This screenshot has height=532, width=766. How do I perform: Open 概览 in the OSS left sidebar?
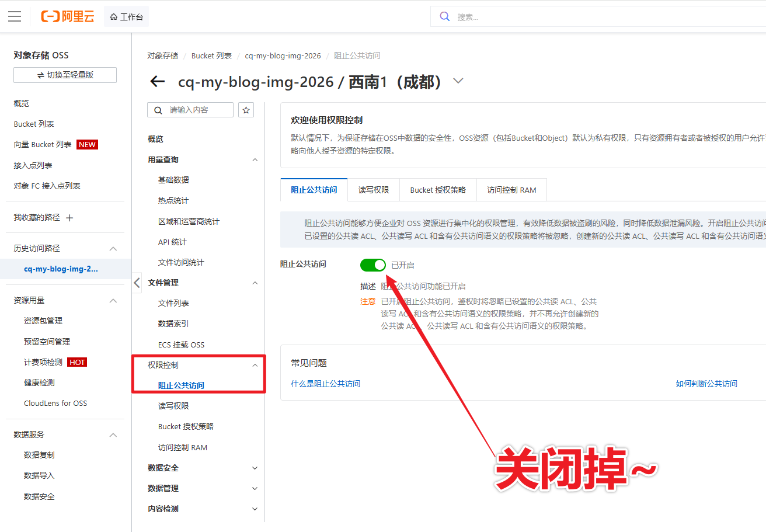(22, 103)
